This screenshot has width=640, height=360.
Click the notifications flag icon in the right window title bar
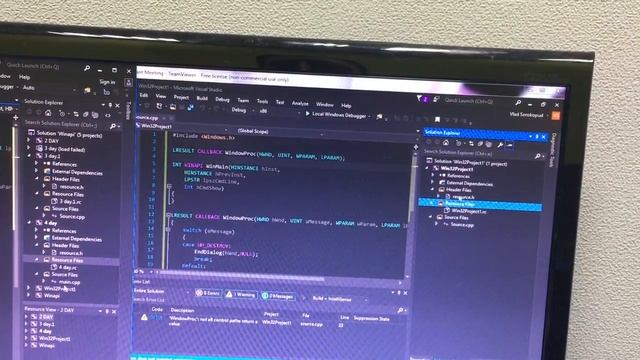click(x=420, y=98)
